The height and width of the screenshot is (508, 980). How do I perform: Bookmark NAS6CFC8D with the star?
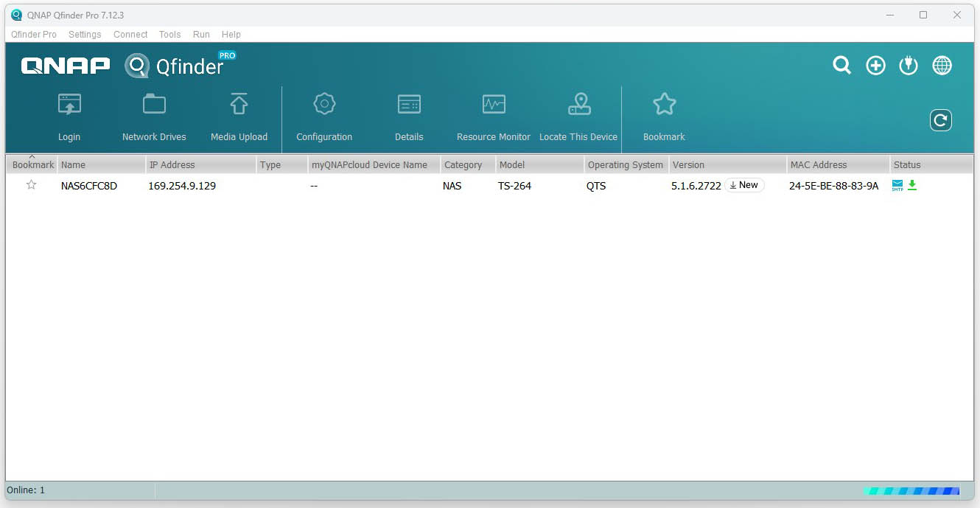pos(31,185)
